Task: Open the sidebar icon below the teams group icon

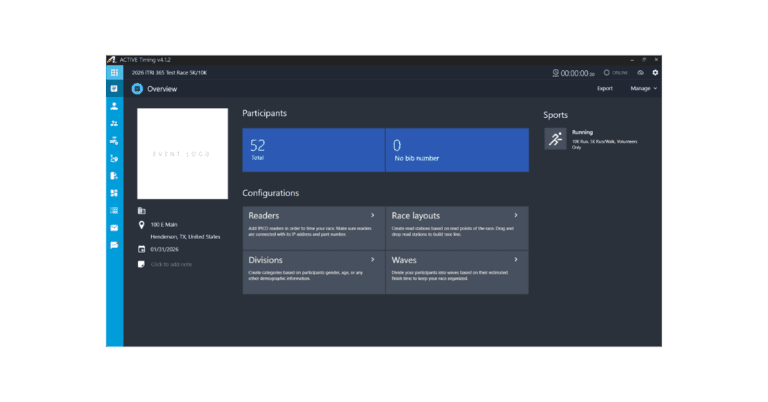Action: 114,141
